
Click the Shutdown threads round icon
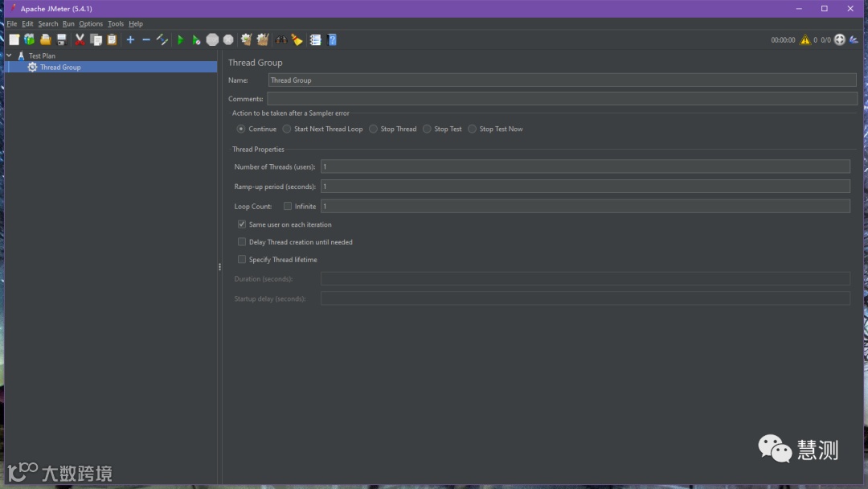(228, 39)
